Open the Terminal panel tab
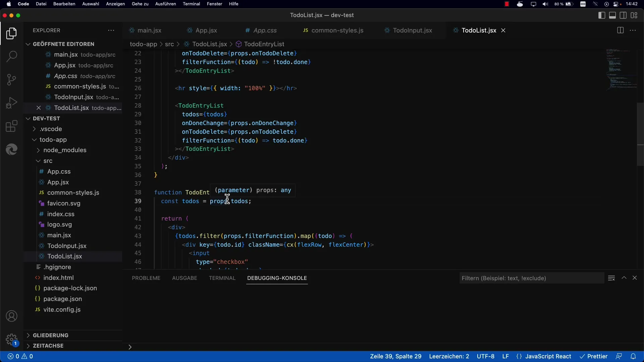Viewport: 644px width, 362px height. pos(222,278)
